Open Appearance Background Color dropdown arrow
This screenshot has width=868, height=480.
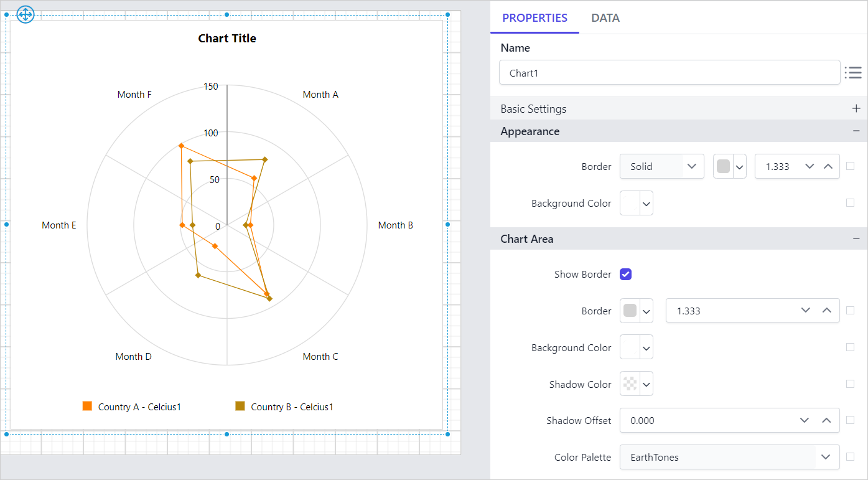646,203
